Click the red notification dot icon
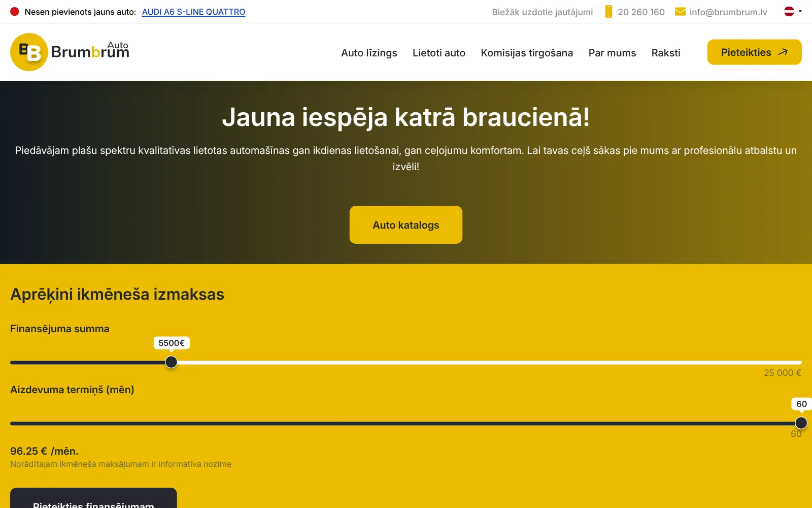 [x=15, y=12]
